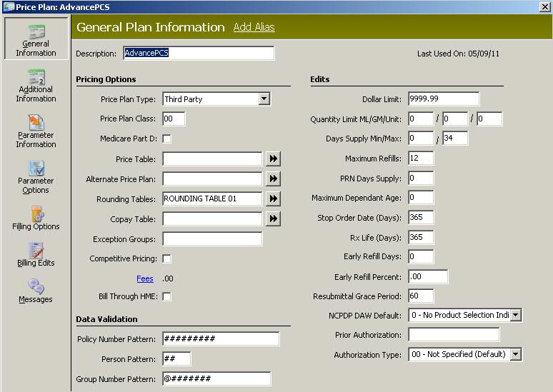Click the Early Refill Percent field
Viewport: 553px width, 392px height.
click(428, 277)
